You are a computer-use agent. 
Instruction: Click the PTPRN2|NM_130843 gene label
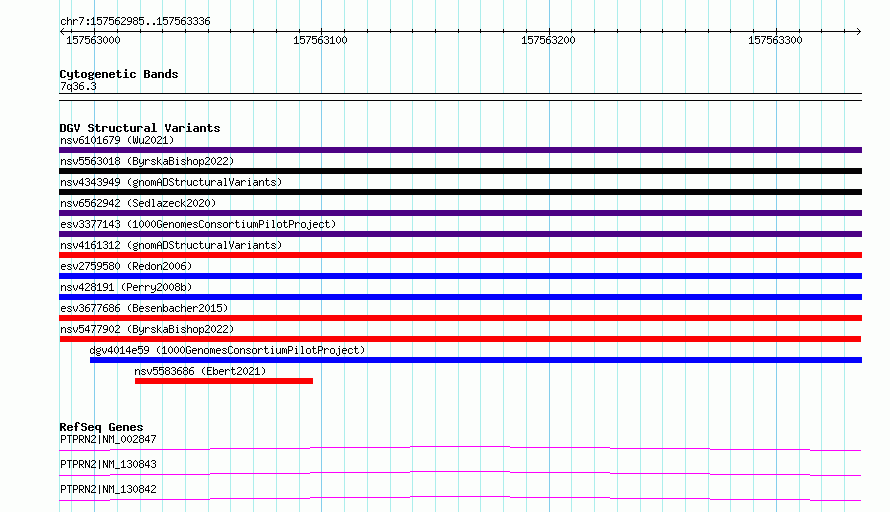click(x=108, y=464)
